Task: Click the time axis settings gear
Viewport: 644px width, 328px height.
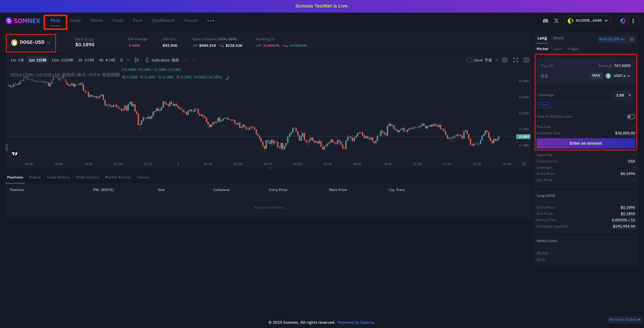Action: point(524,164)
